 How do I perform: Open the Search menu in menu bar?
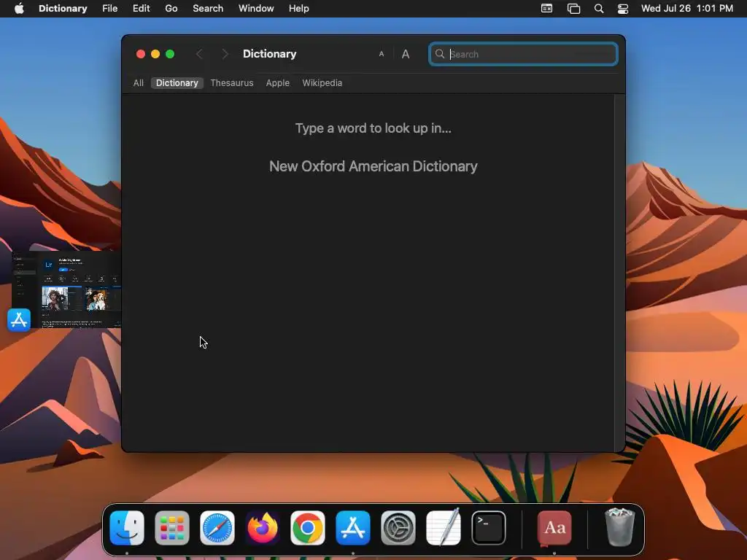pos(208,9)
